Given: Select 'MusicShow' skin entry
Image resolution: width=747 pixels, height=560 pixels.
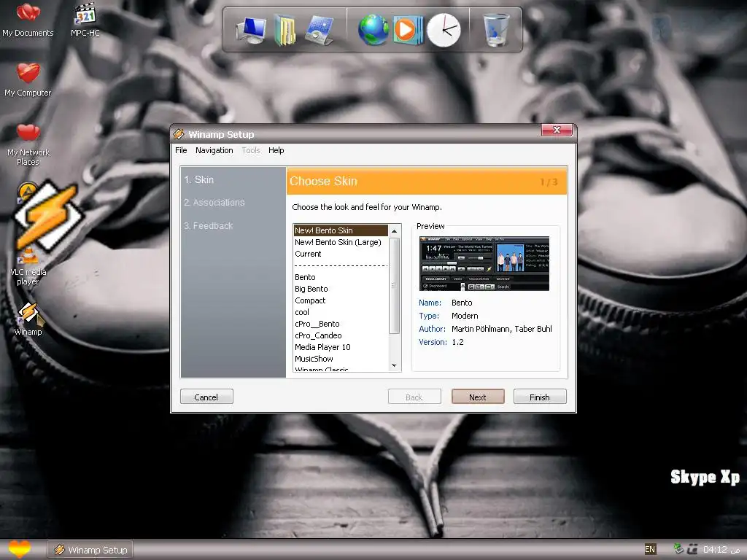Looking at the screenshot, I should point(341,359).
